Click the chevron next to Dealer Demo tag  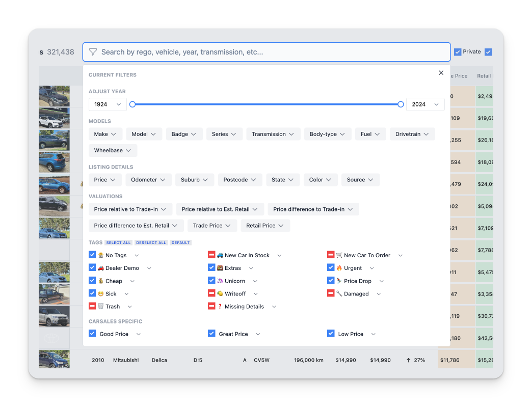pyautogui.click(x=149, y=268)
